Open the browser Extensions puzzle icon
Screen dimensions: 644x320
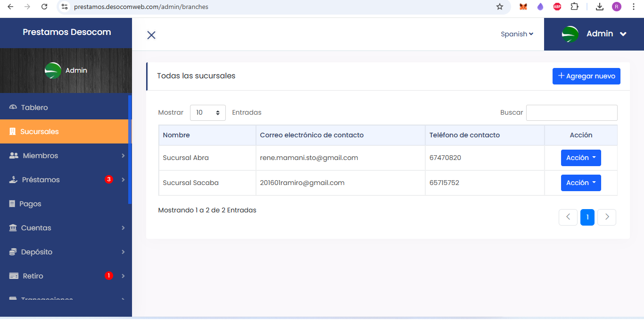pos(574,7)
